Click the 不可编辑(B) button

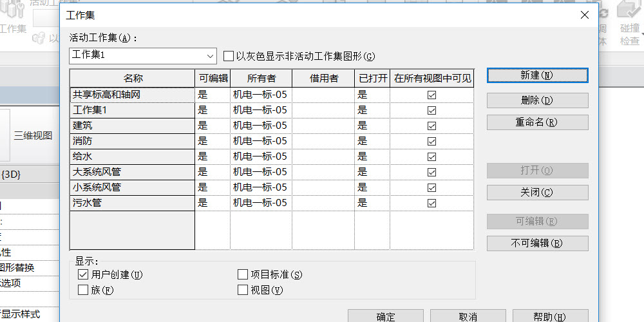tap(537, 243)
